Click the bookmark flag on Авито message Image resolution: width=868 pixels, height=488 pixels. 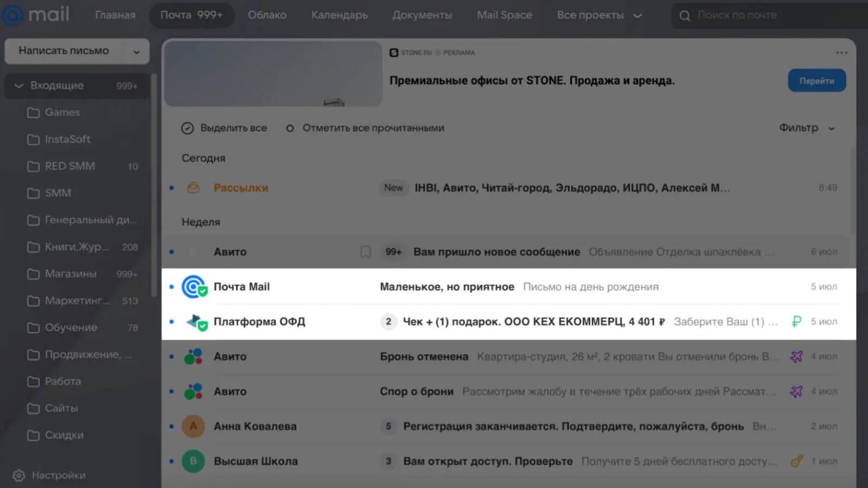pos(365,252)
